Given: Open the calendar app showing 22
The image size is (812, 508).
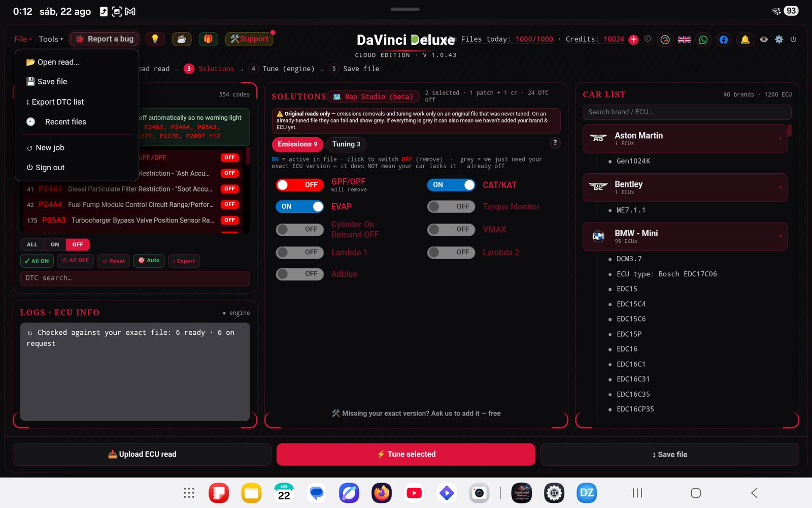Looking at the screenshot, I should [284, 493].
